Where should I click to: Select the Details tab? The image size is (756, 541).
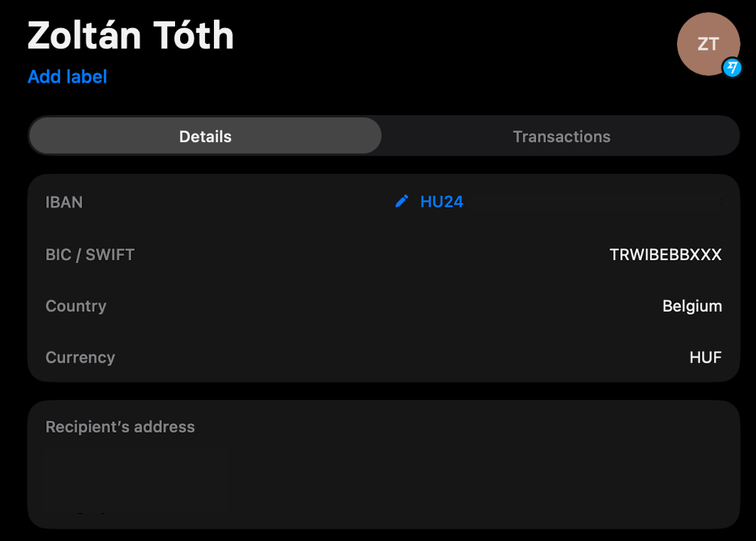pos(205,136)
